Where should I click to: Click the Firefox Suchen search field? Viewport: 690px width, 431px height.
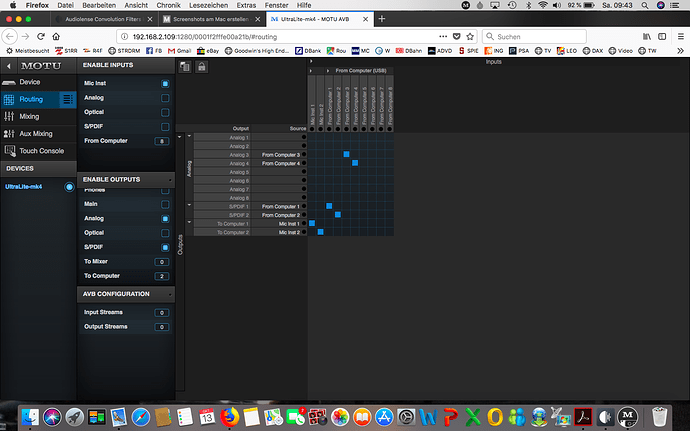coord(534,37)
